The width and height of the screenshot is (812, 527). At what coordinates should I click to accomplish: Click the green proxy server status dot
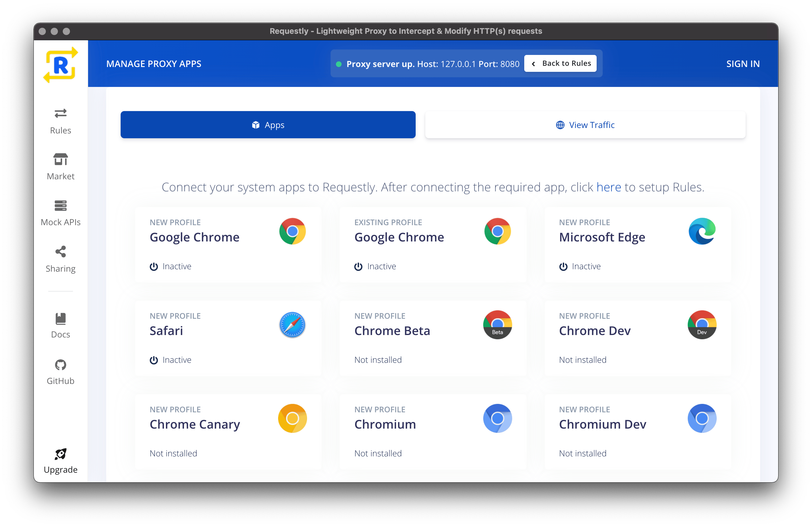339,64
